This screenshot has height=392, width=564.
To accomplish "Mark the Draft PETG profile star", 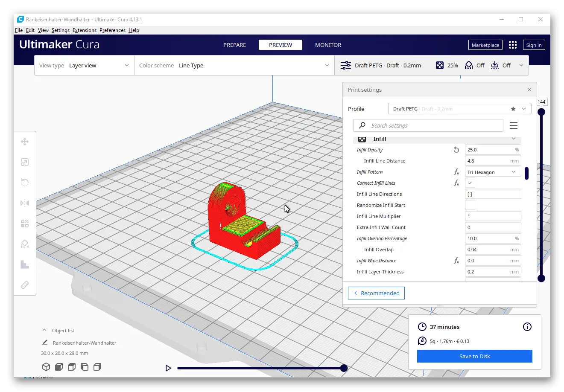I will [513, 109].
